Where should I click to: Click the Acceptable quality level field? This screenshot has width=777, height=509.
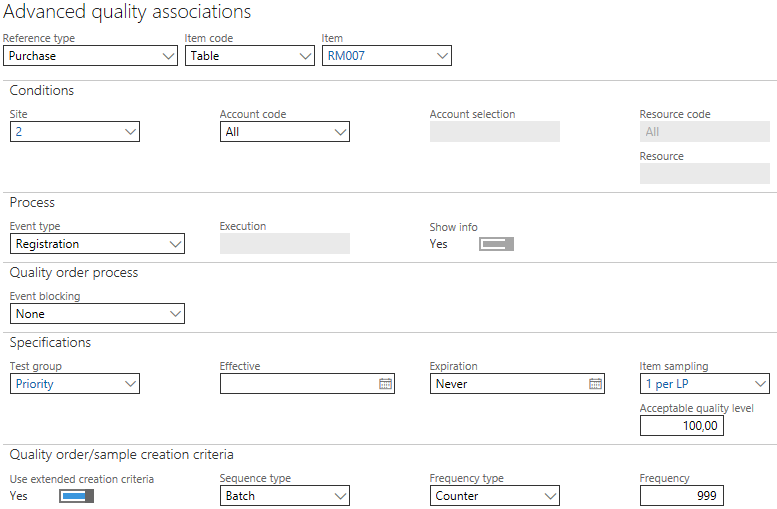tap(681, 426)
